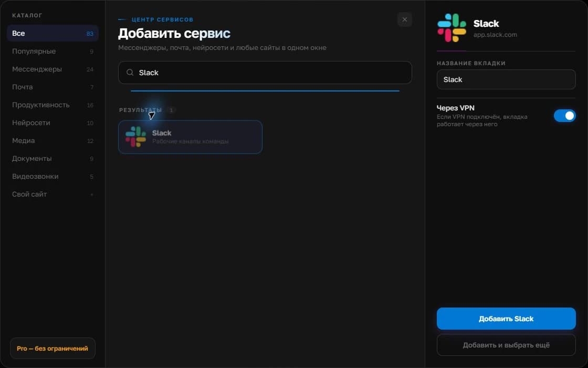Click the Добавить сервис title
This screenshot has height=368, width=588.
click(174, 34)
